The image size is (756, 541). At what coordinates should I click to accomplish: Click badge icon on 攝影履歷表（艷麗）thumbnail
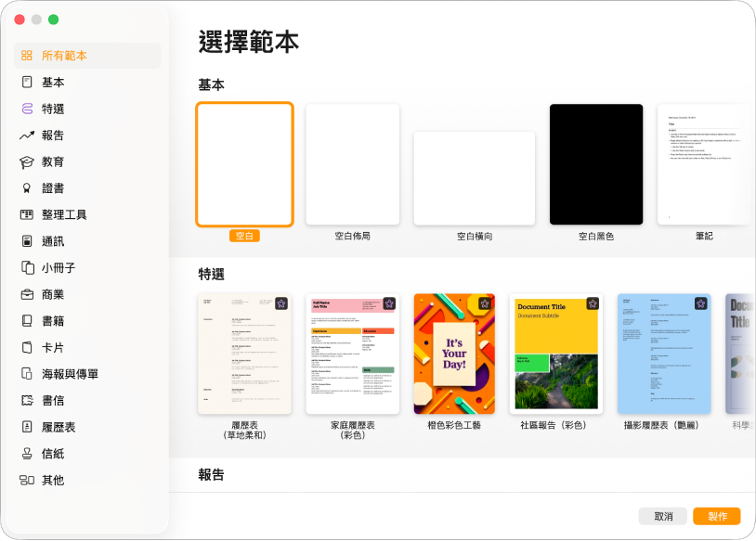point(700,303)
